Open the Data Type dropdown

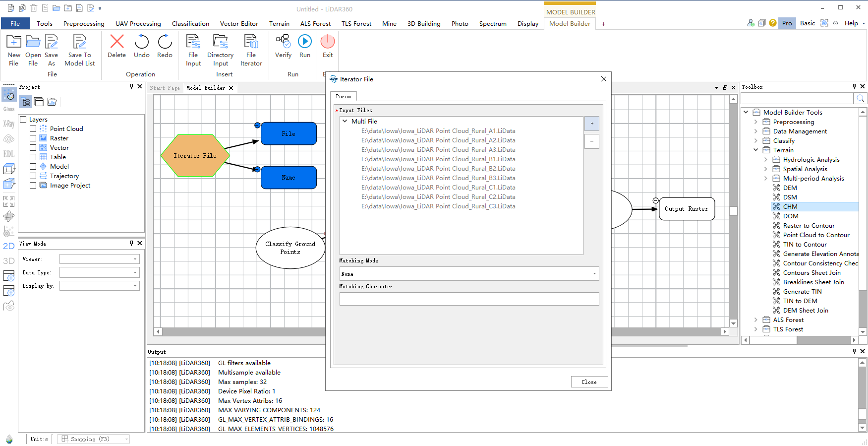(100, 272)
